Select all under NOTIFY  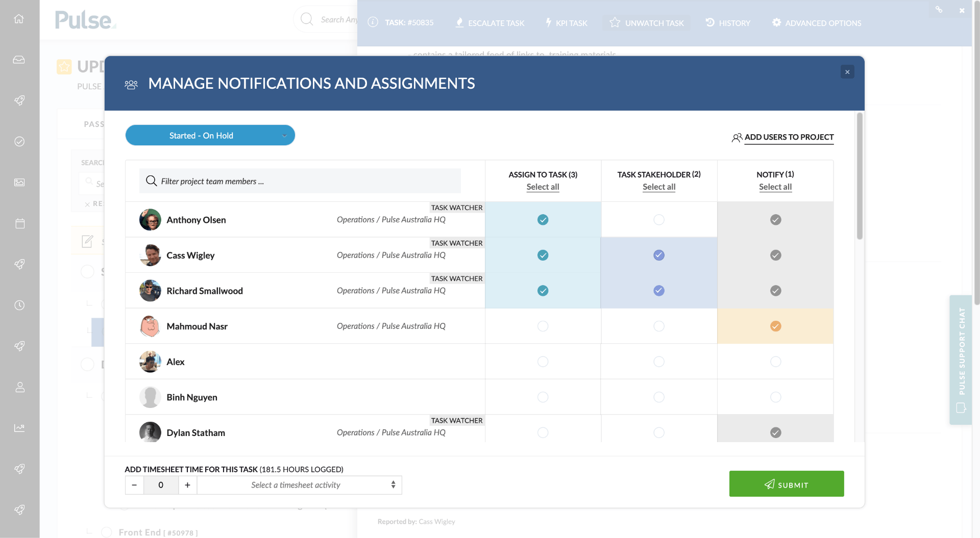click(x=775, y=187)
